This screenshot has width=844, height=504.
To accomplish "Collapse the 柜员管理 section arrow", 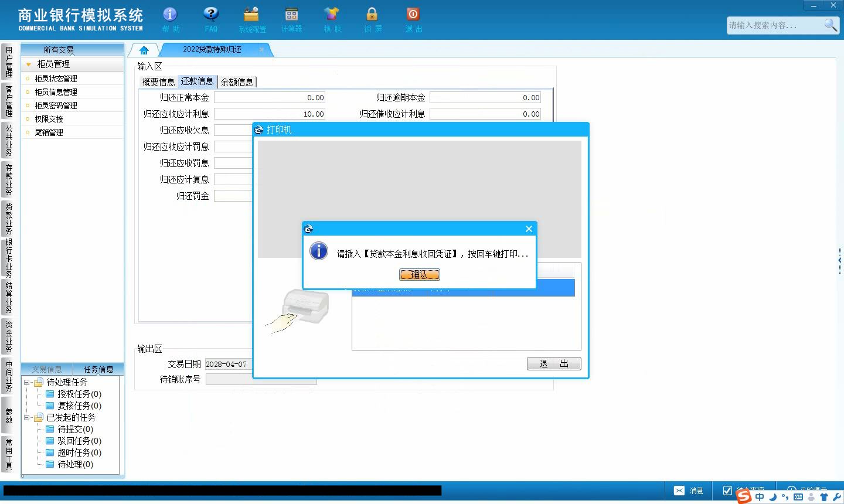I will [x=28, y=64].
